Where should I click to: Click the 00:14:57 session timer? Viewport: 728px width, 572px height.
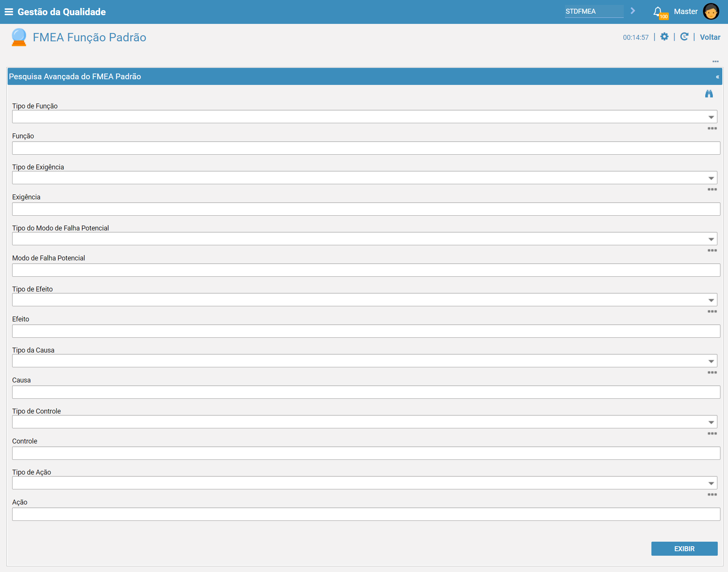[x=635, y=38]
